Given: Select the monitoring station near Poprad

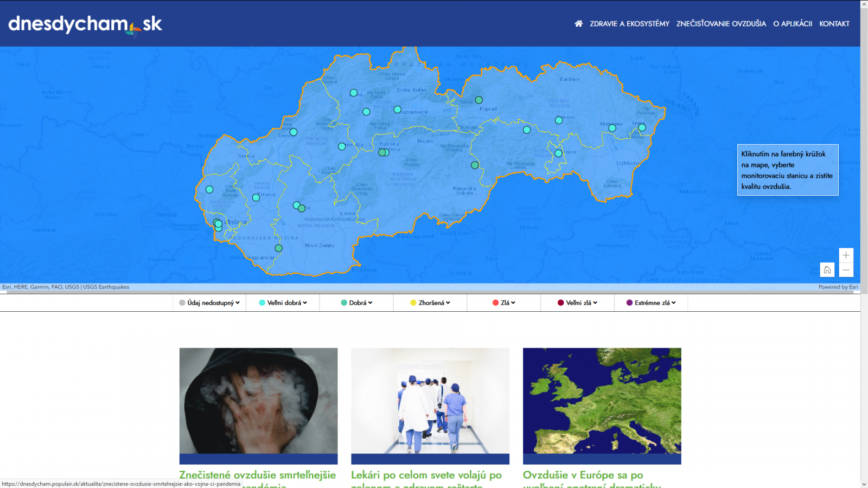Looking at the screenshot, I should pyautogui.click(x=478, y=100).
